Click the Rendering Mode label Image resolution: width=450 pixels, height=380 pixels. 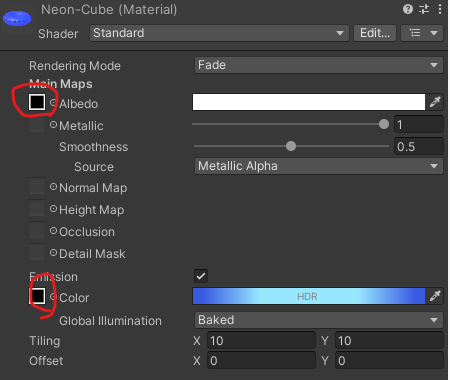(75, 66)
